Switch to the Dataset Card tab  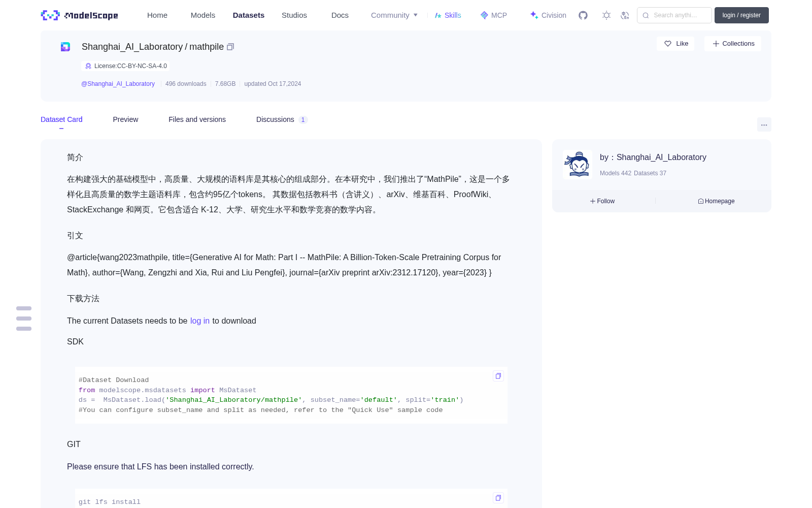click(x=61, y=119)
